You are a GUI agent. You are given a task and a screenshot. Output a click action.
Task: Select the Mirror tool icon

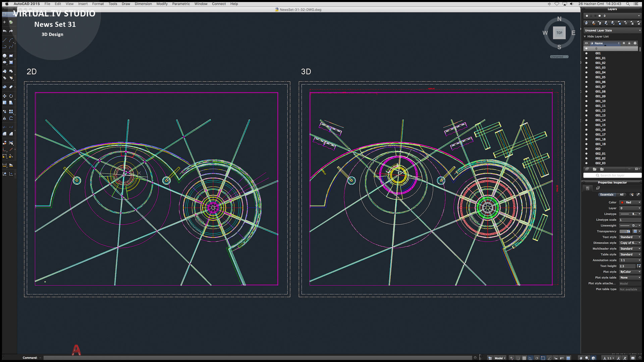pyautogui.click(x=4, y=118)
